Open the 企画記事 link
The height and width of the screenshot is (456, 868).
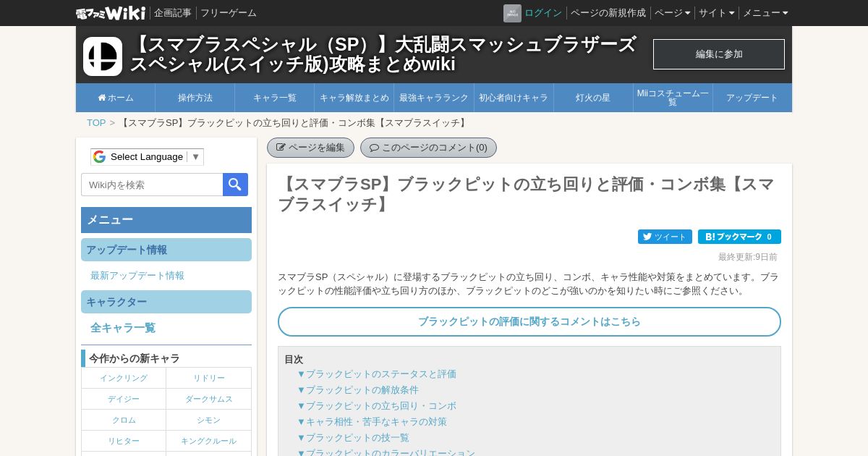[173, 13]
